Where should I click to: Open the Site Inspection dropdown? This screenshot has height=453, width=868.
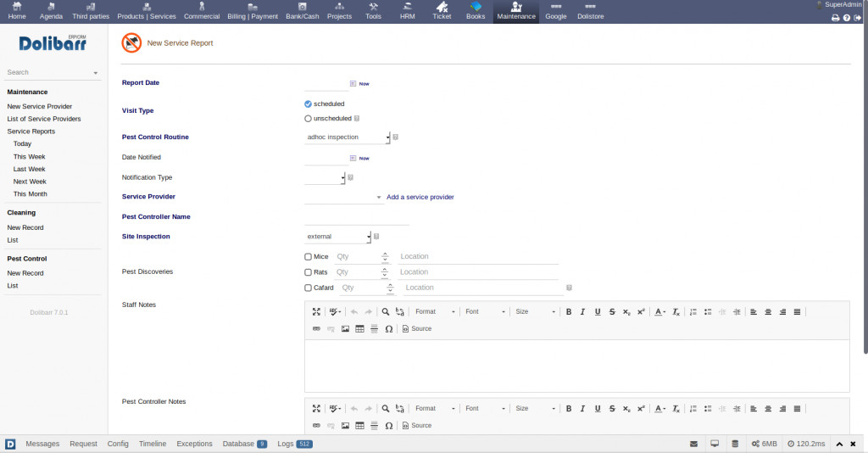click(337, 237)
